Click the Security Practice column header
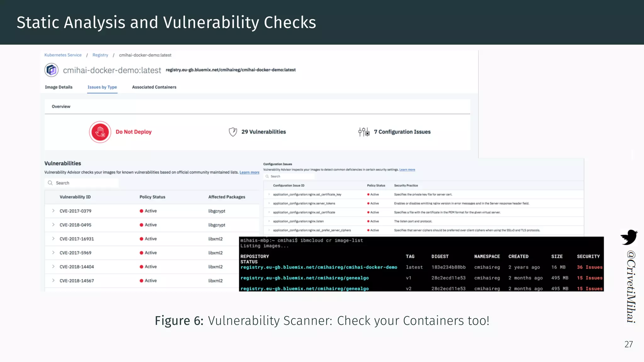Viewport: 644px width, 362px height. pos(406,186)
